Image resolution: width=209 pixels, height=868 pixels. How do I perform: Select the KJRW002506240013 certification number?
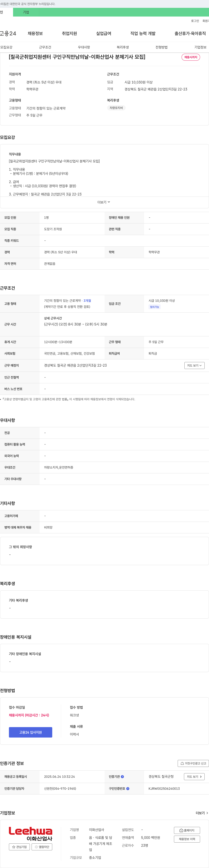click(x=164, y=789)
